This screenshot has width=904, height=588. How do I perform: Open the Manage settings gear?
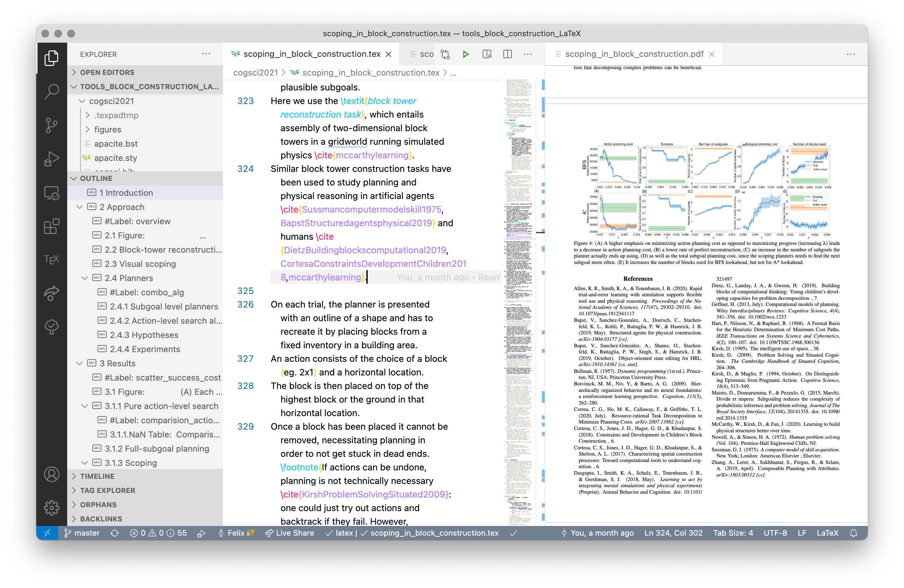(x=52, y=508)
